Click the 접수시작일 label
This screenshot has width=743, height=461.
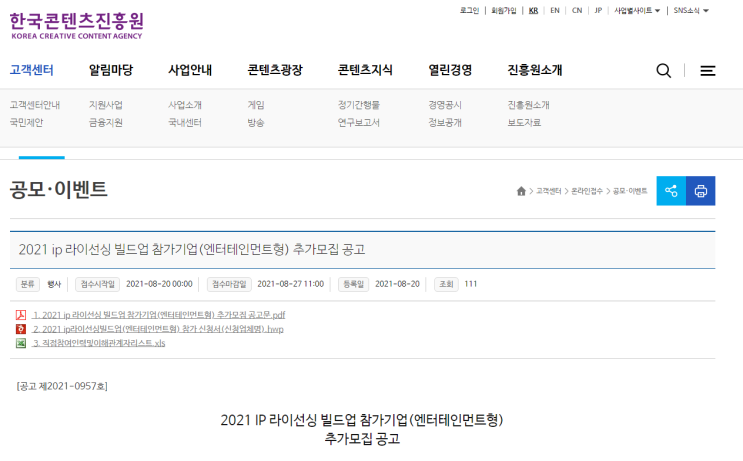98,284
